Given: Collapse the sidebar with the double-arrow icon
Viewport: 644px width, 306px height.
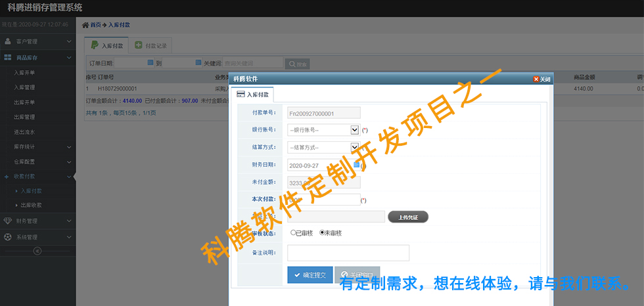Looking at the screenshot, I should coord(37,251).
